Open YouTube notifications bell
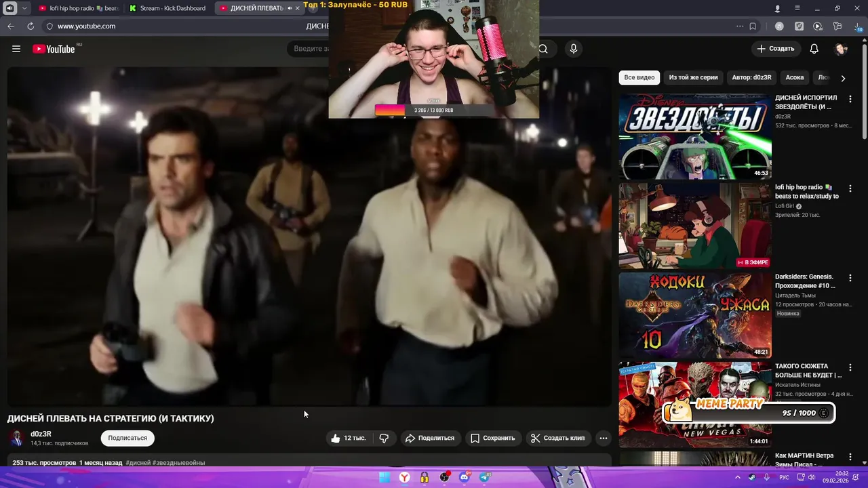The height and width of the screenshot is (488, 868). point(814,49)
